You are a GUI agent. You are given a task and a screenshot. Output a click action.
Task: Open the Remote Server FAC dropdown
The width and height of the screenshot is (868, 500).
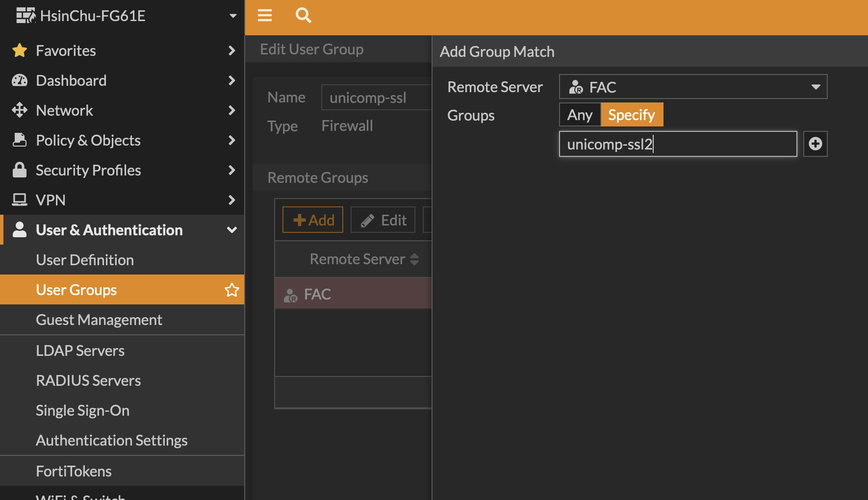click(693, 87)
